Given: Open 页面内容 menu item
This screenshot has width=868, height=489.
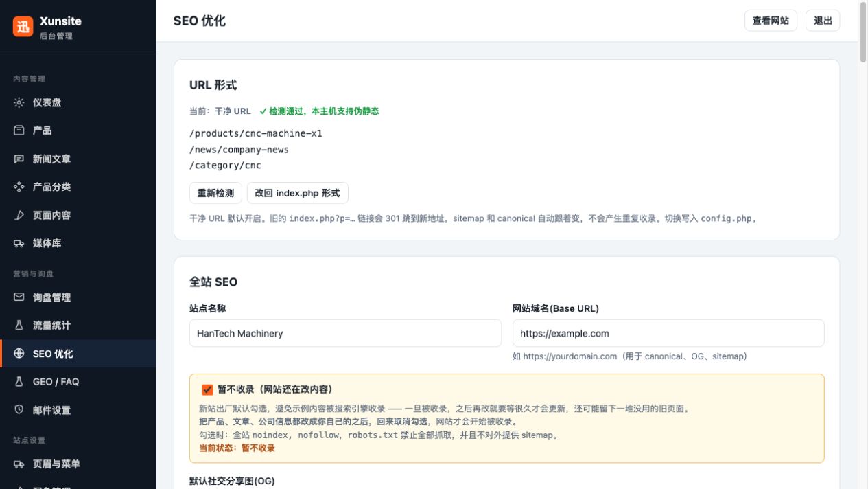Looking at the screenshot, I should coord(78,215).
